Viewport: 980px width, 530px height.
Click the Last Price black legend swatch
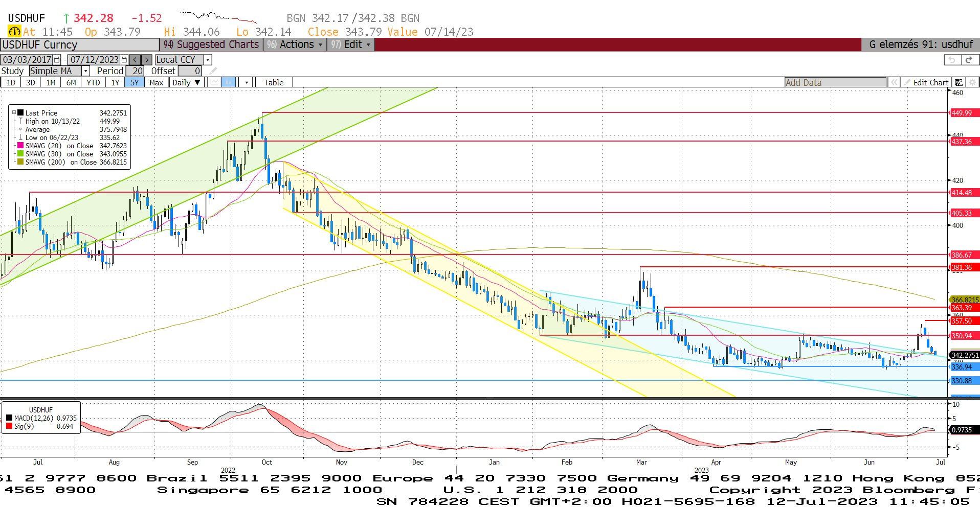point(20,112)
